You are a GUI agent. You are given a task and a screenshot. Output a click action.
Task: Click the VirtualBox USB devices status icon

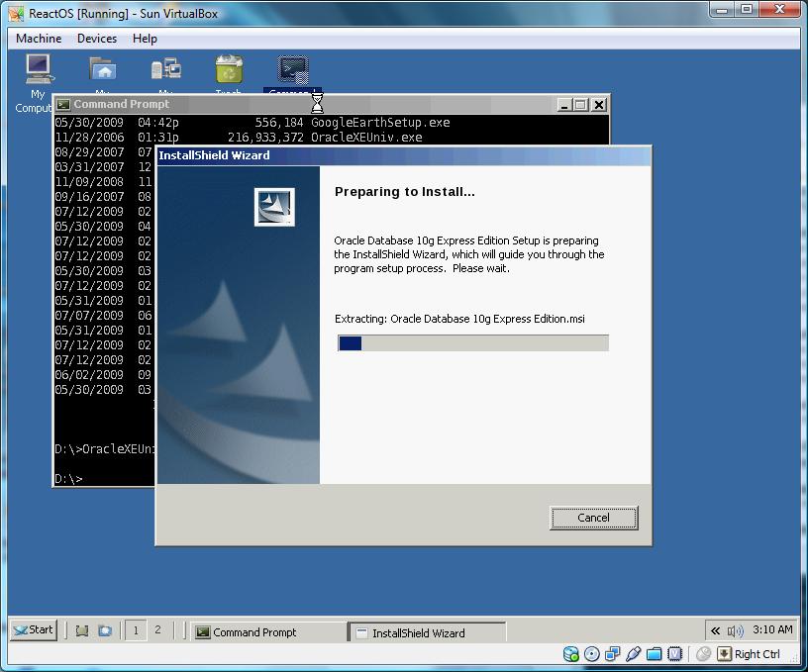[x=633, y=653]
